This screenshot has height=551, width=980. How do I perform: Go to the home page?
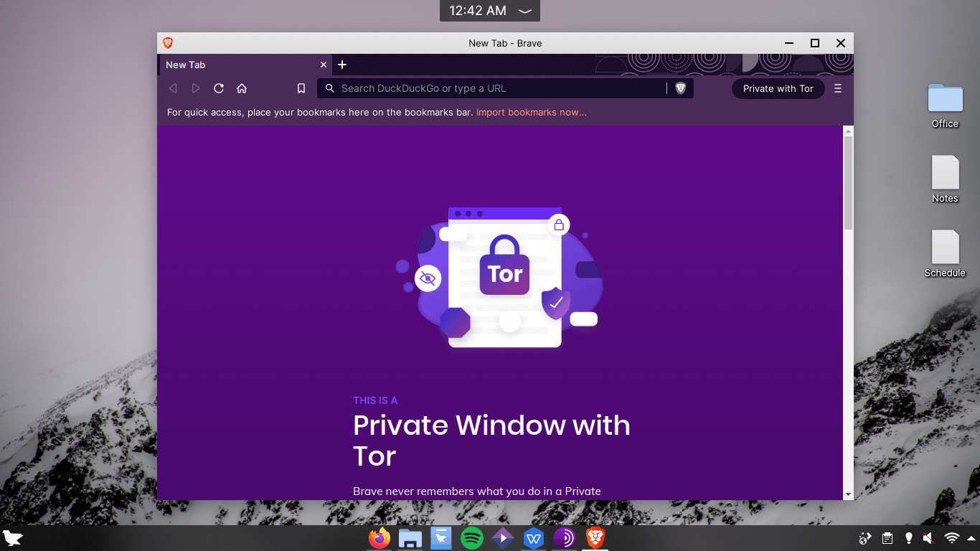(x=242, y=88)
